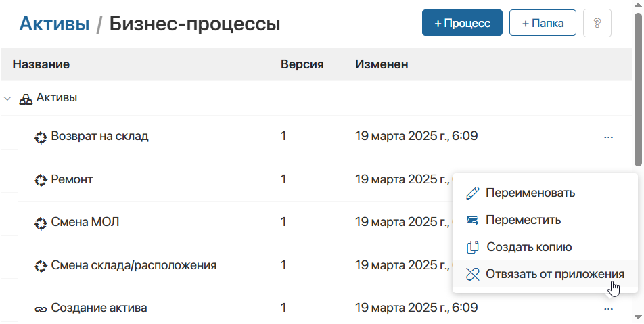Open the three-dot menu for Создание актива
644x324 pixels.
coord(608,309)
